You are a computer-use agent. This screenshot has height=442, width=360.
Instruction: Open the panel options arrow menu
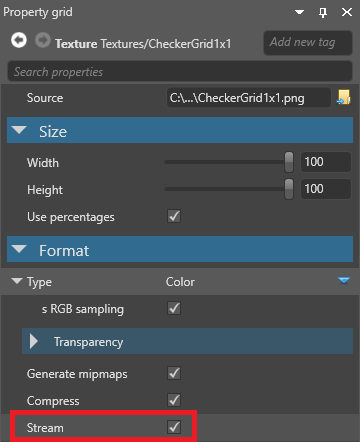pos(299,12)
